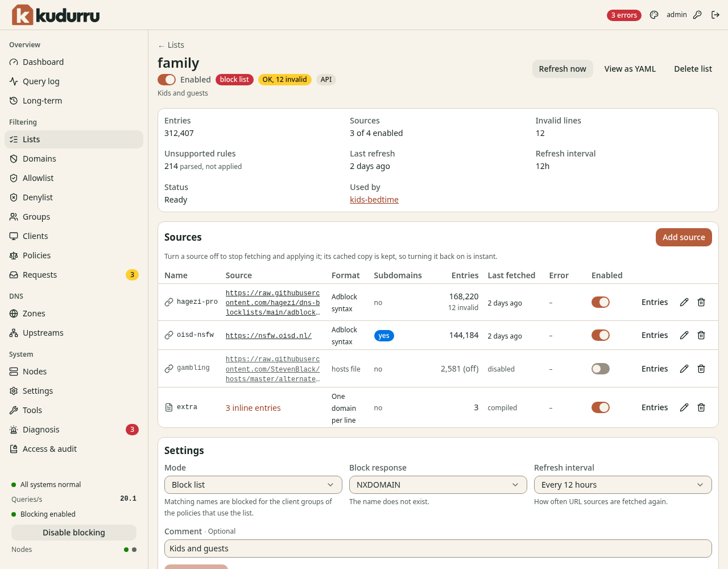The width and height of the screenshot is (728, 569).
Task: Delete the hagezi-pro source via trash icon
Action: click(x=701, y=302)
